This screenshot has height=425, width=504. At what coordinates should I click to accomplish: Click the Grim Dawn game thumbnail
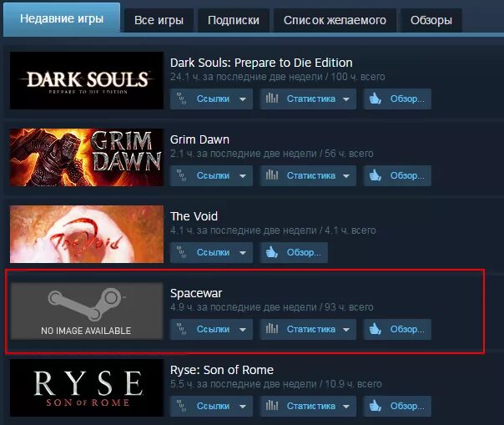87,157
